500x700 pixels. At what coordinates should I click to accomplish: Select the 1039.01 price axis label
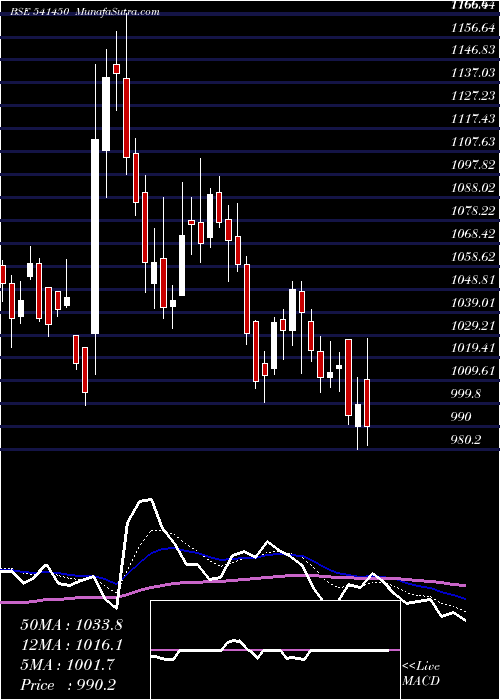[x=473, y=302]
